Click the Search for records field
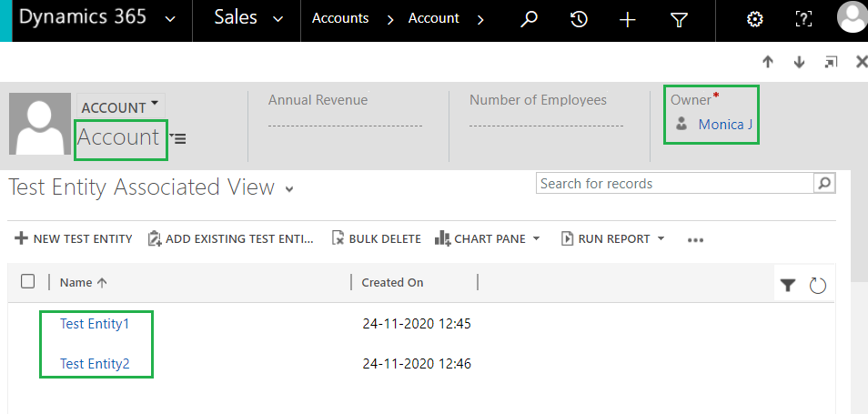Screen dimensions: 868x414 coord(675,183)
